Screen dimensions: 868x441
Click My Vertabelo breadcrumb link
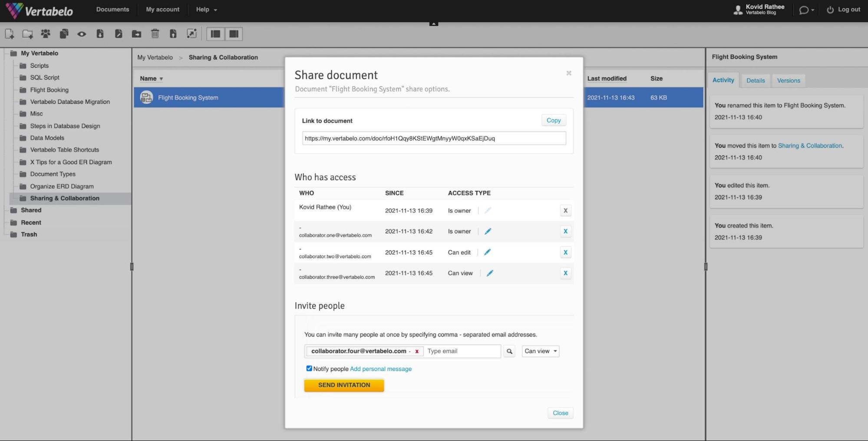pyautogui.click(x=155, y=57)
